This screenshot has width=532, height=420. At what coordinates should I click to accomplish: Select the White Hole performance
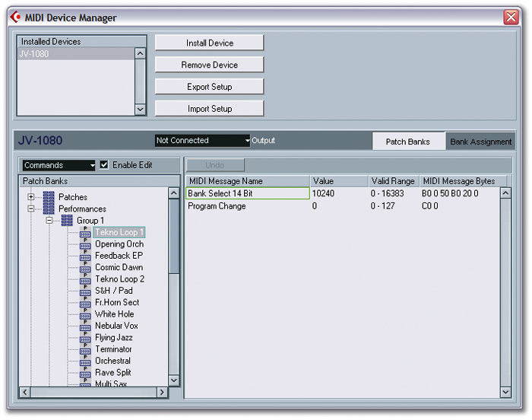pyautogui.click(x=114, y=314)
